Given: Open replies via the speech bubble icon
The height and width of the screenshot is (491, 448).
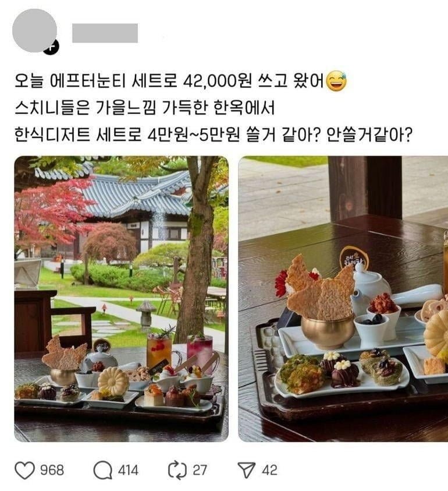Looking at the screenshot, I should click(x=102, y=471).
